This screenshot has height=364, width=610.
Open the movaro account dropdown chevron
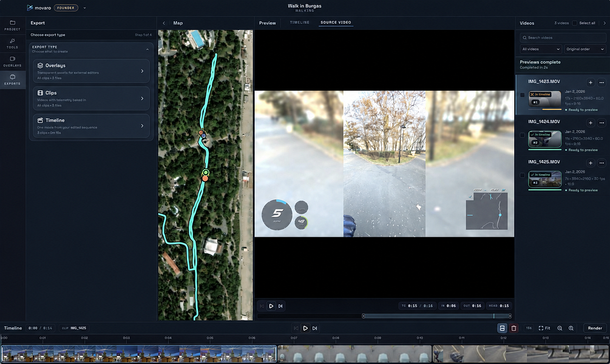(x=85, y=8)
